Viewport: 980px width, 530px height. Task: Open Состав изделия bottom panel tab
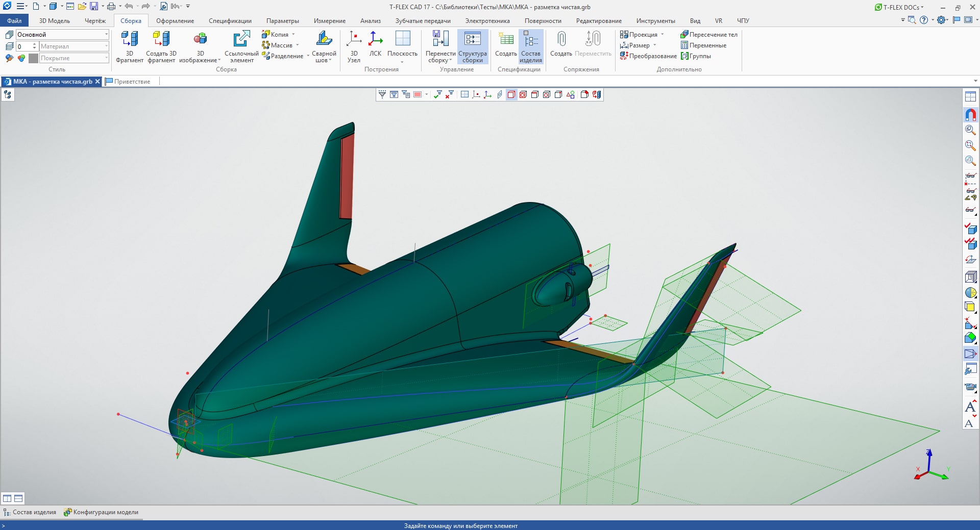(30, 512)
